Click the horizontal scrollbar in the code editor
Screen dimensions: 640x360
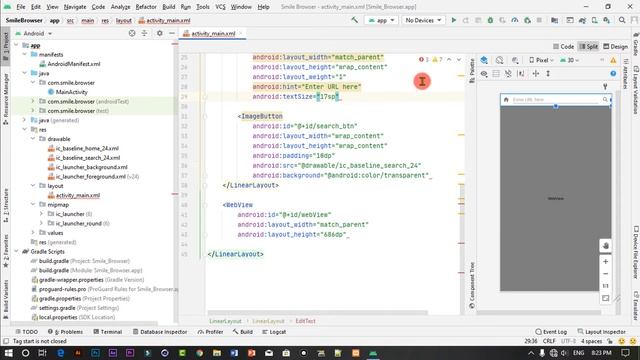tap(318, 313)
